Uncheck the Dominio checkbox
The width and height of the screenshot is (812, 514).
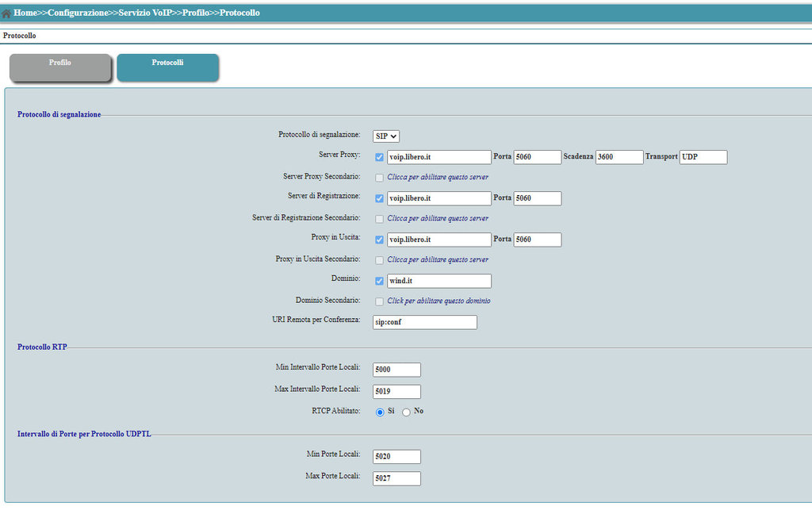[x=379, y=281]
